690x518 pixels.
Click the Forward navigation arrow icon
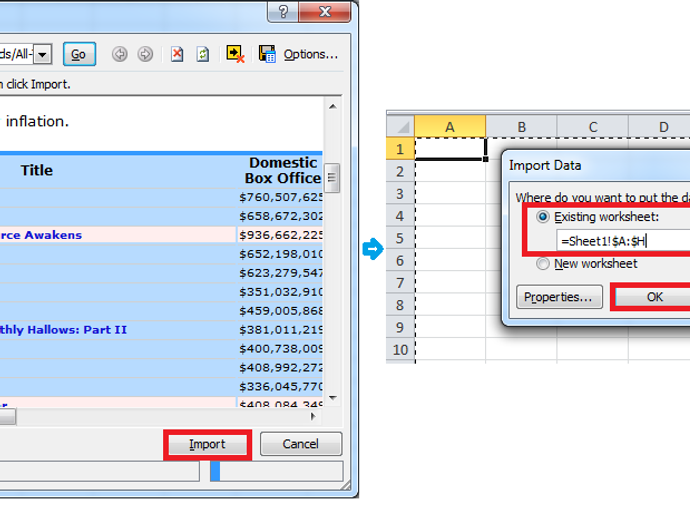click(x=145, y=54)
